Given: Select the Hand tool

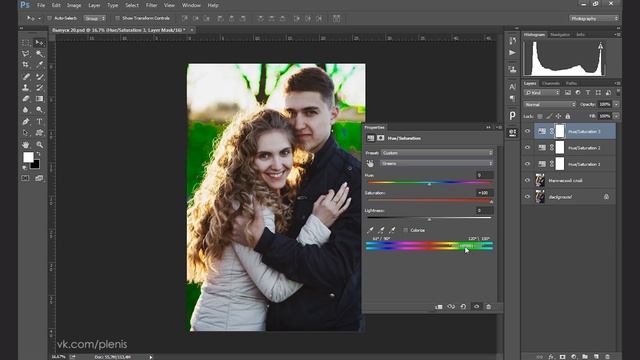Looking at the screenshot, I should click(25, 144).
